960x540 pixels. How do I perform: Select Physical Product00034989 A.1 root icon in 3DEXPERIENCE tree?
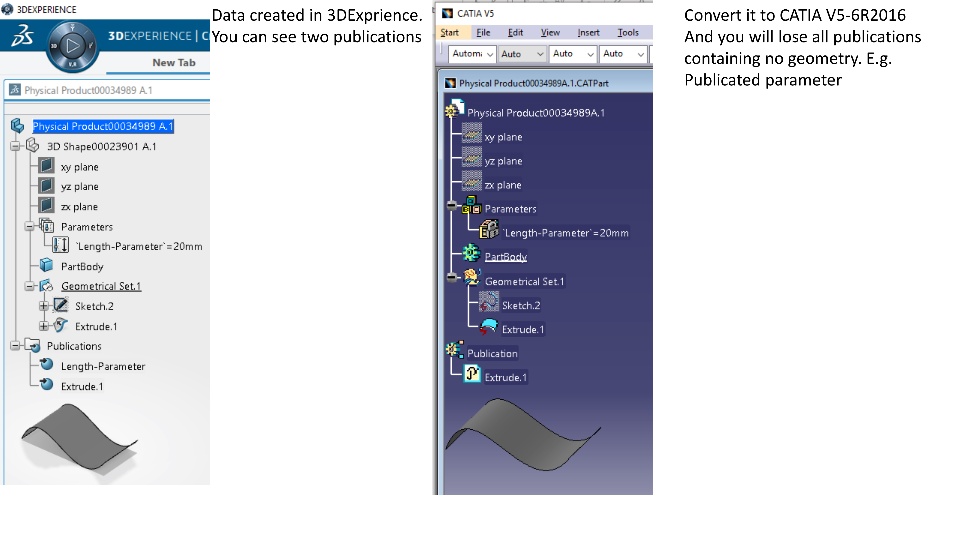click(x=18, y=126)
